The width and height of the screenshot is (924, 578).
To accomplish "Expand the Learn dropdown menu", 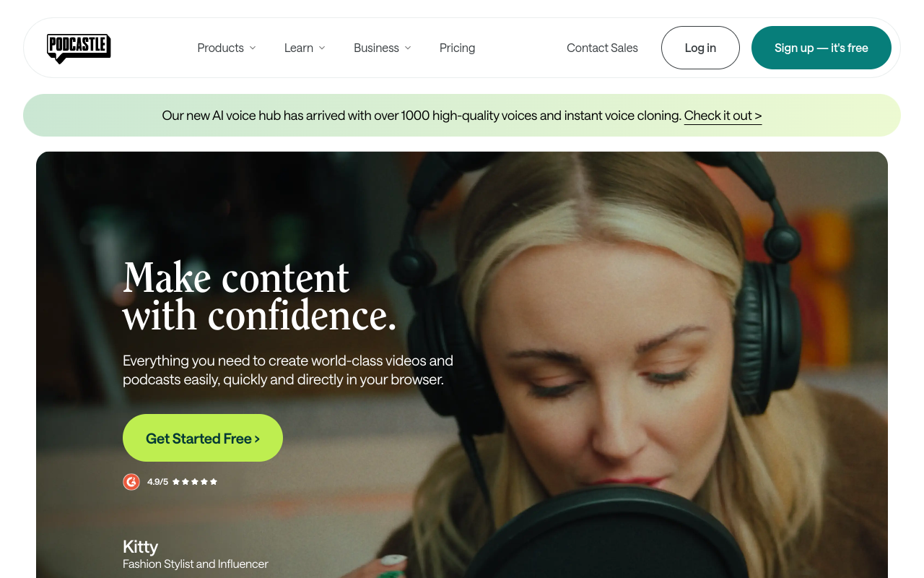I will click(x=305, y=48).
